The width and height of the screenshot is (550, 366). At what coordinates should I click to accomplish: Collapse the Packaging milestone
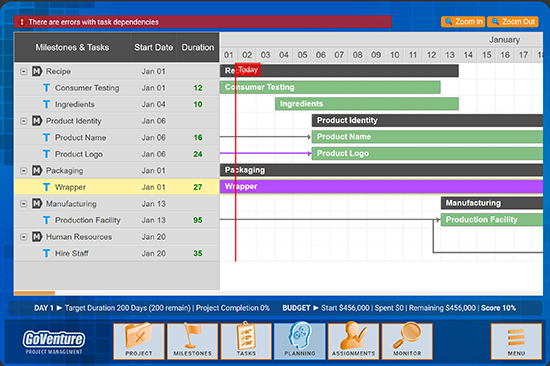point(24,171)
